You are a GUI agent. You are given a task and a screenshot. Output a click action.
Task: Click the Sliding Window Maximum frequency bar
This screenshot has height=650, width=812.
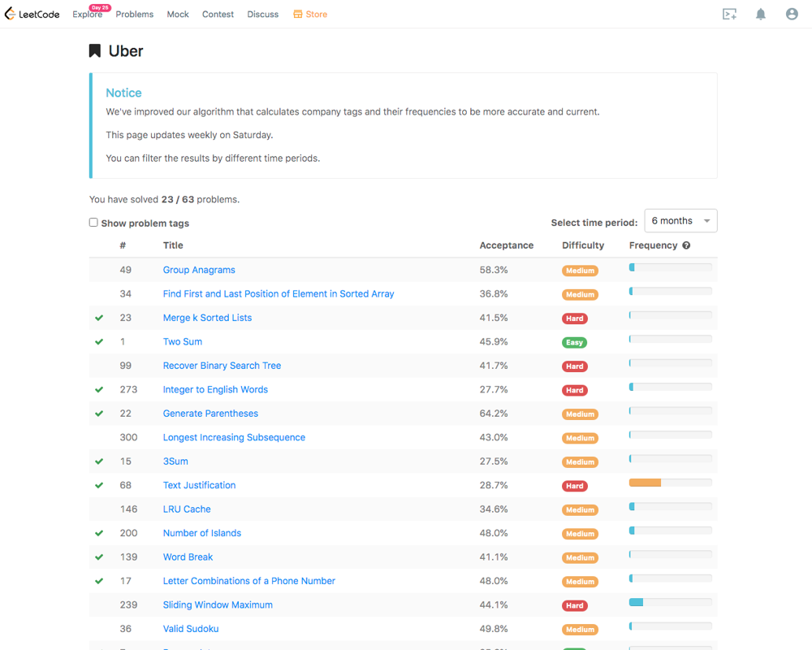[x=670, y=602]
